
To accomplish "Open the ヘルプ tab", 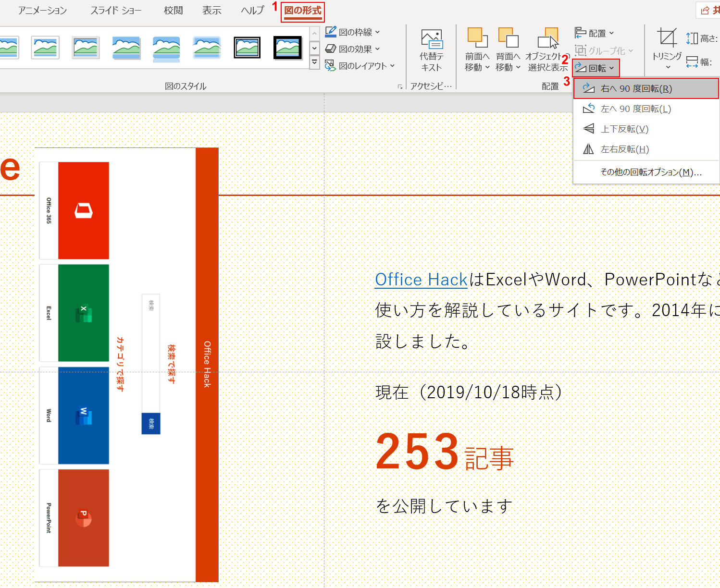I will 252,11.
